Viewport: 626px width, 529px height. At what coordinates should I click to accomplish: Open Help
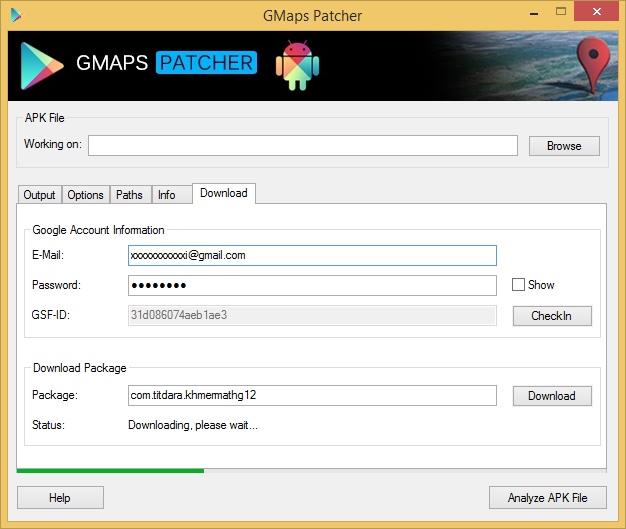60,497
